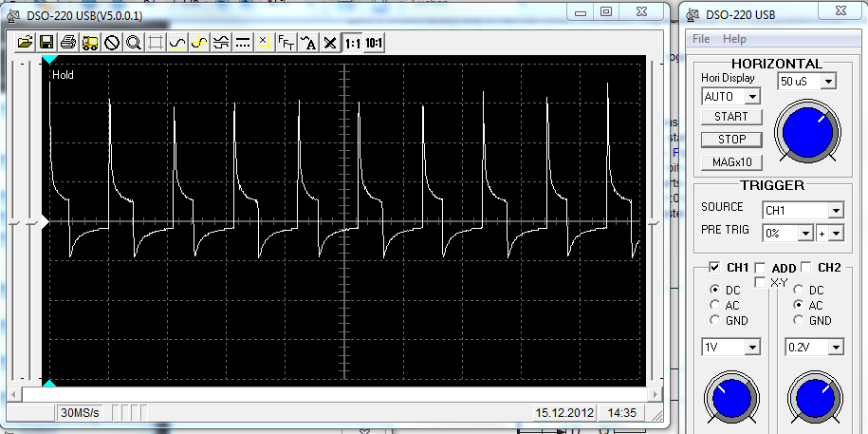Viewport: 868px width, 434px height.
Task: Click the magnifier zoom icon
Action: click(x=134, y=42)
